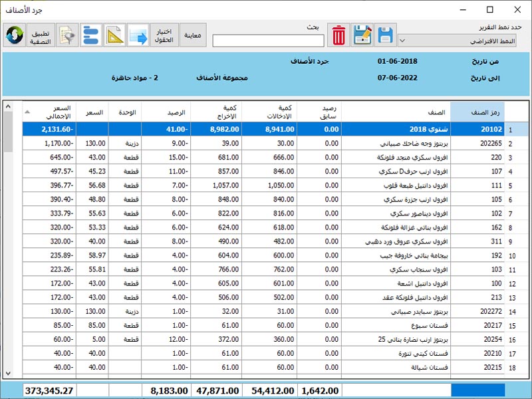Click total price cell '497.57-'
The image size is (532, 399).
49,172
